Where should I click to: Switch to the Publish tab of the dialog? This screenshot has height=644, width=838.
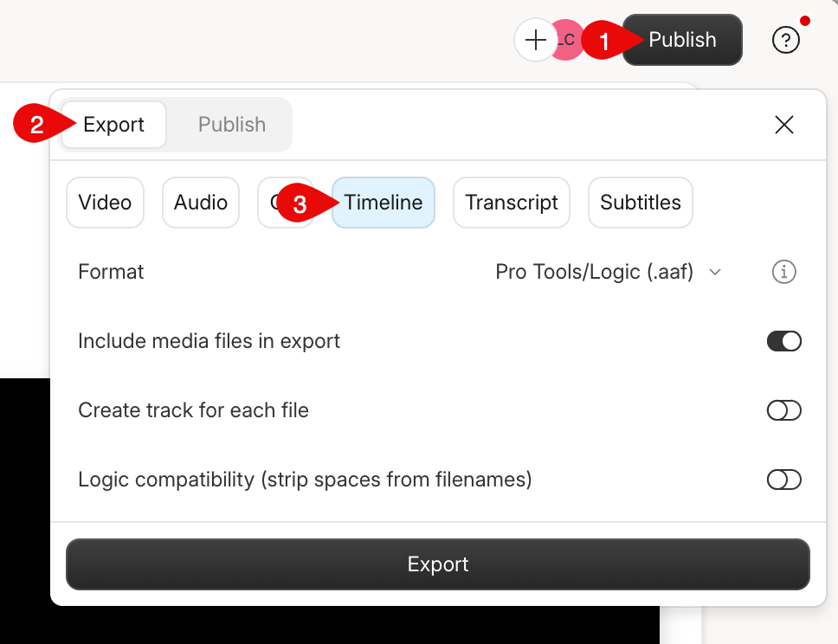(x=231, y=125)
